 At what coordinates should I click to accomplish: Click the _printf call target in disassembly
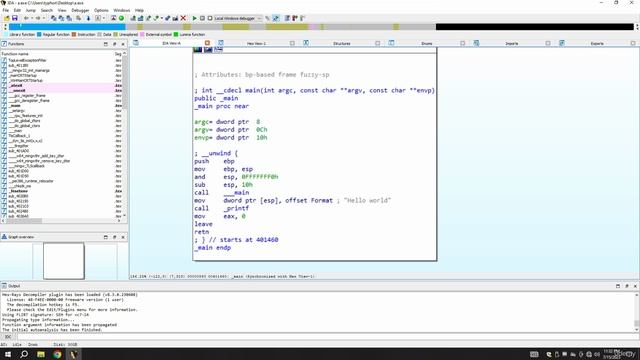click(x=236, y=208)
